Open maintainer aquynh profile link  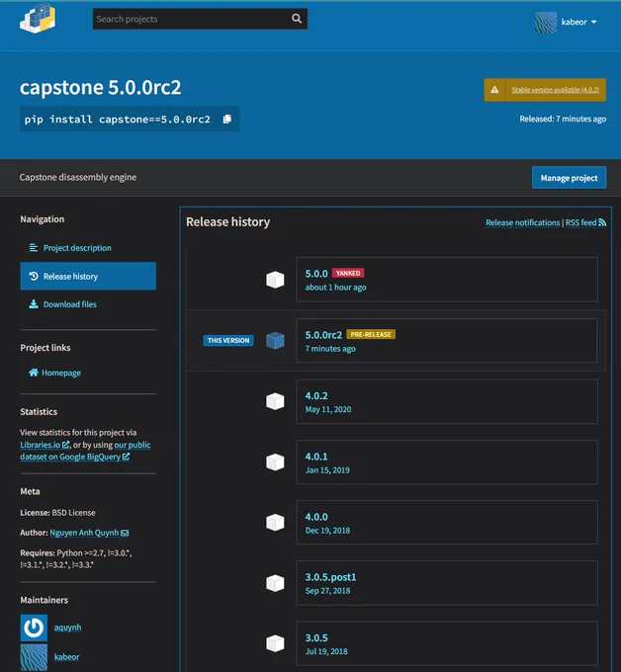(67, 627)
